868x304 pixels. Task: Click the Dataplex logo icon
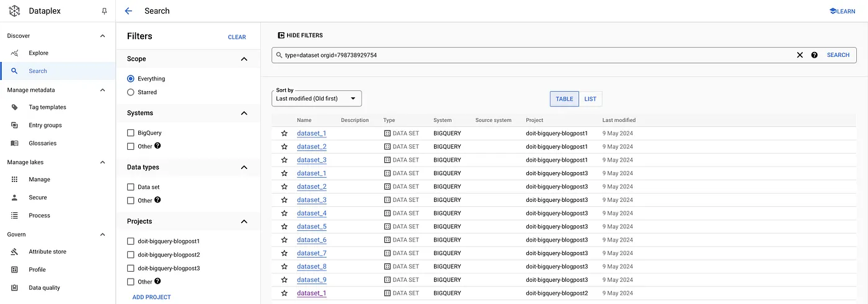click(x=14, y=11)
